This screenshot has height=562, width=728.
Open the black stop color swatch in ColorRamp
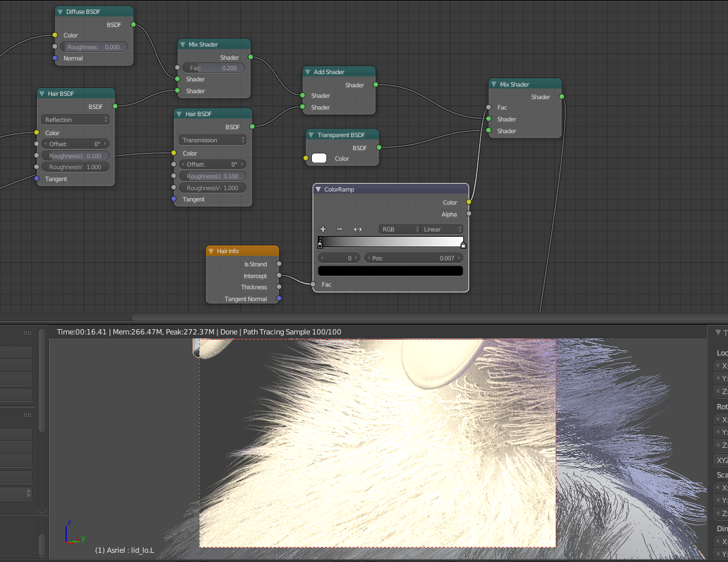click(x=390, y=270)
